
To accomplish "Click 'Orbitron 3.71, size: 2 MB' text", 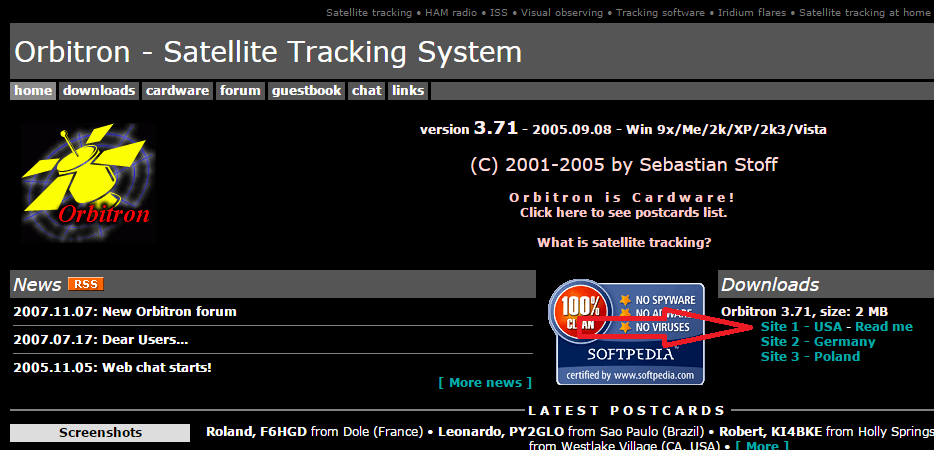I will tap(804, 311).
